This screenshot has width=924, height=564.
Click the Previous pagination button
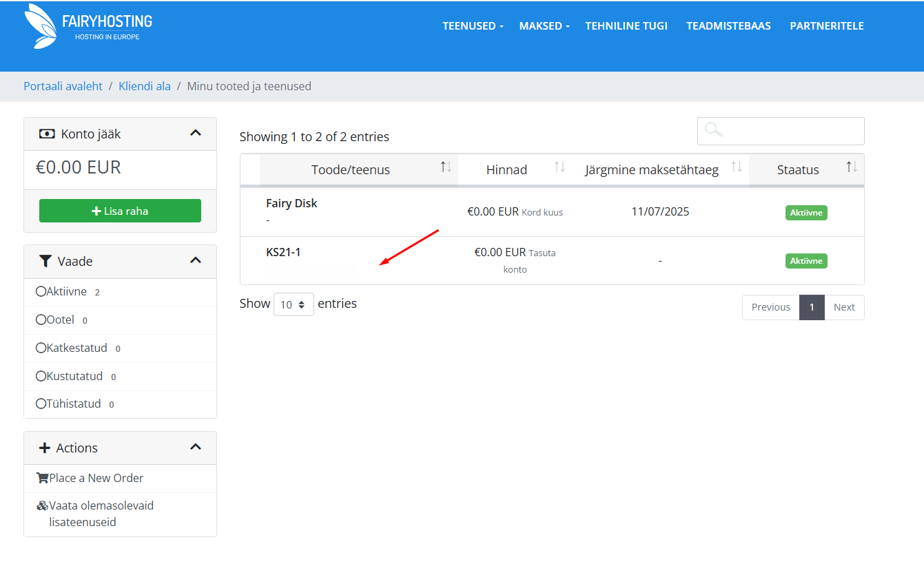770,307
